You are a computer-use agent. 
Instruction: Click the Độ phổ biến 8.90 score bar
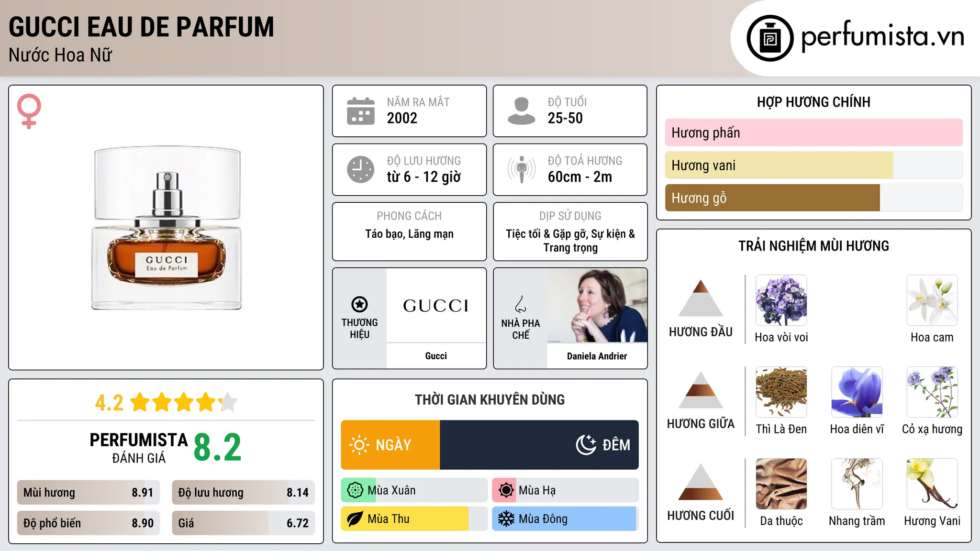tap(89, 523)
